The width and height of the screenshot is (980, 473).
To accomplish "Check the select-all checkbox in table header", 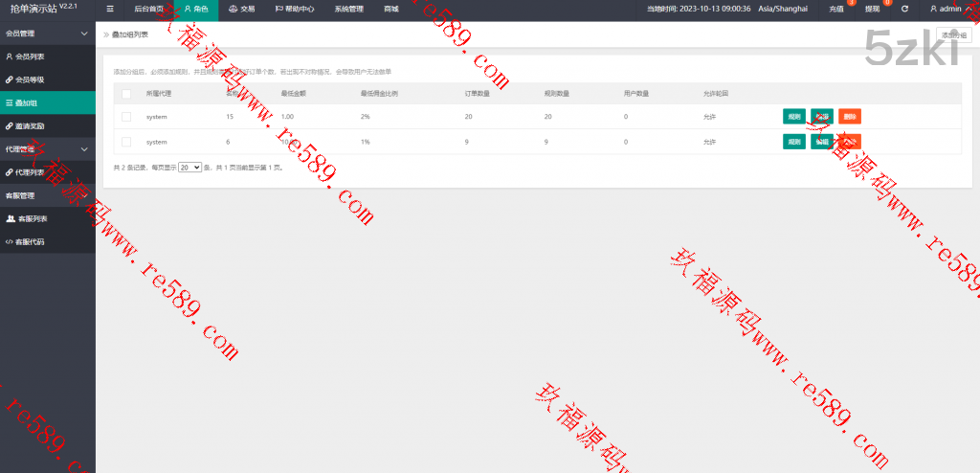I will tap(126, 94).
